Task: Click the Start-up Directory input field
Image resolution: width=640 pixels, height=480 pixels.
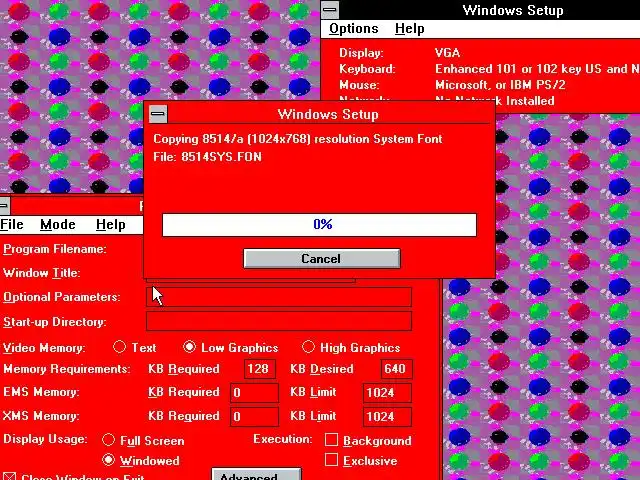Action: pyautogui.click(x=279, y=321)
